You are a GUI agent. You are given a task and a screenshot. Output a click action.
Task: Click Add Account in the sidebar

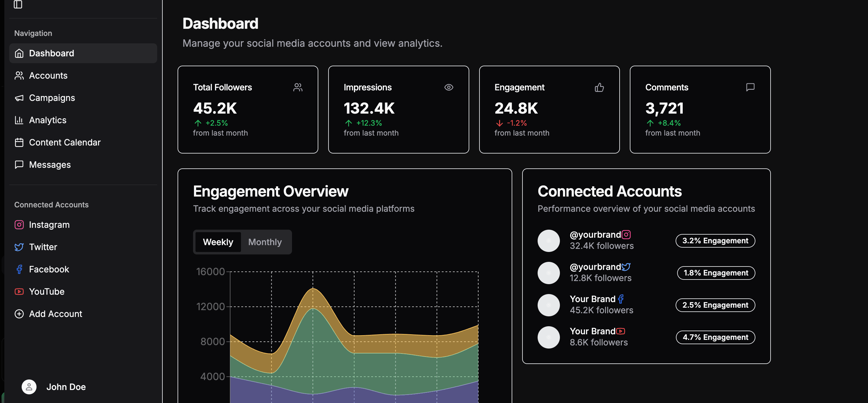tap(55, 314)
